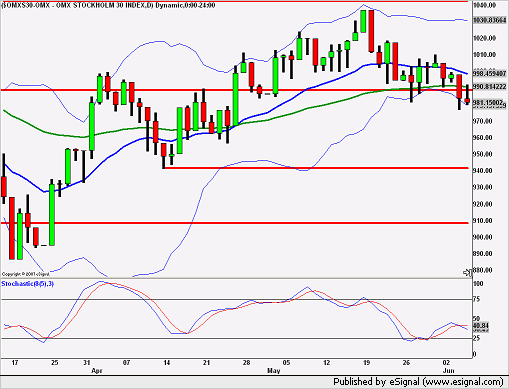
Task: Click the 31 date label on time axis
Action: pos(87,363)
